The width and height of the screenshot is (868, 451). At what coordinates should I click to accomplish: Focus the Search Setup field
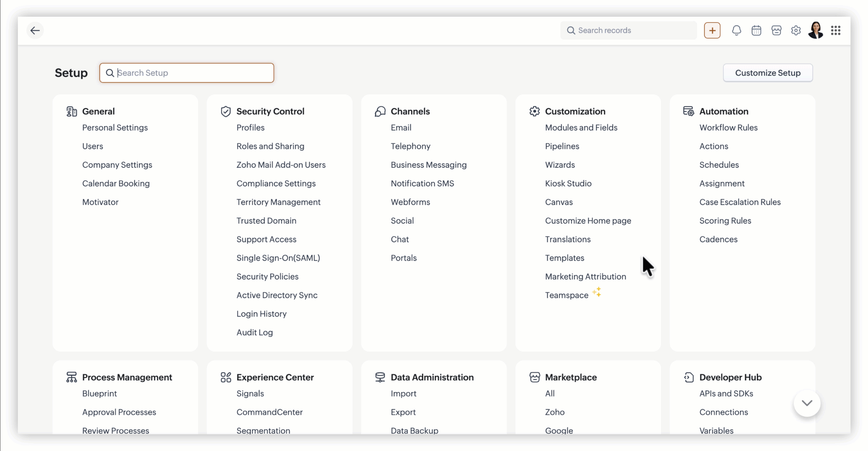point(190,73)
